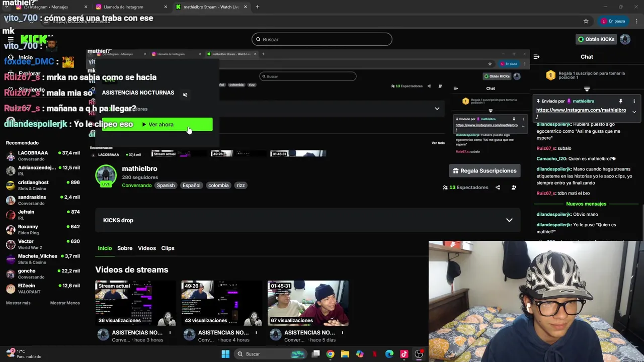Image resolution: width=644 pixels, height=362 pixels.
Task: Bookmark this page with the star icon
Action: coord(586,21)
